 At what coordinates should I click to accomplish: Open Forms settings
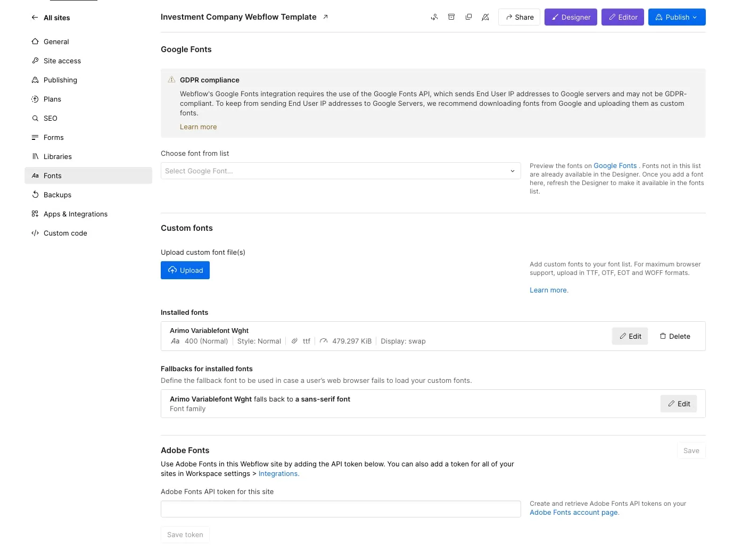[x=88, y=137]
